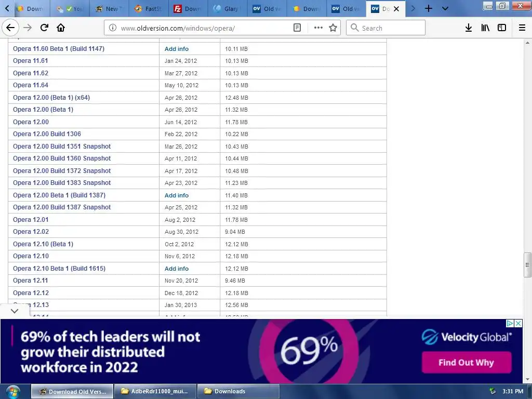
Task: Click the forward navigation arrow
Action: point(28,28)
